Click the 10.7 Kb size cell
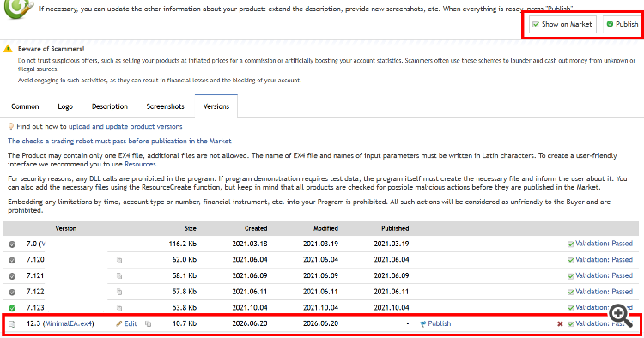Screen dimensions: 644x338 point(185,323)
